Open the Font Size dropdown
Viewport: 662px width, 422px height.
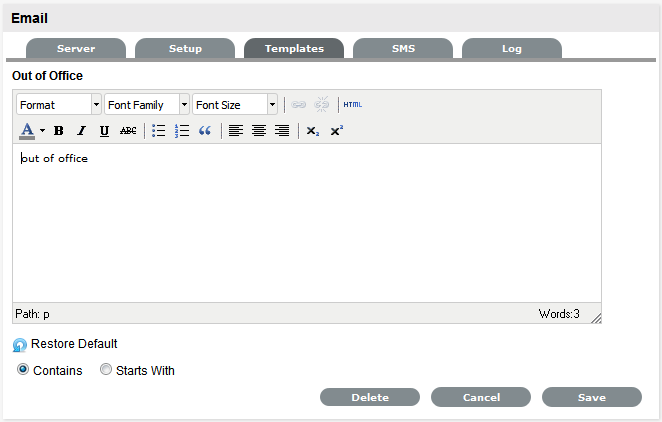tap(235, 105)
